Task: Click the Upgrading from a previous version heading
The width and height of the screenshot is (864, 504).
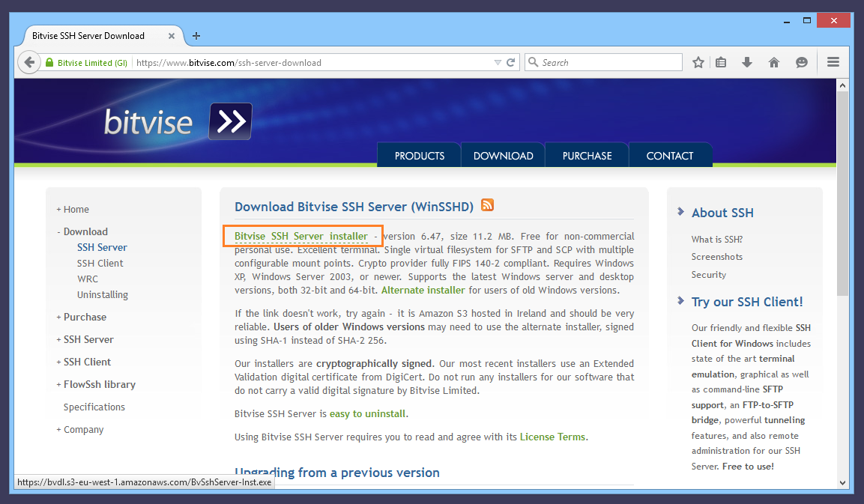Action: (337, 473)
